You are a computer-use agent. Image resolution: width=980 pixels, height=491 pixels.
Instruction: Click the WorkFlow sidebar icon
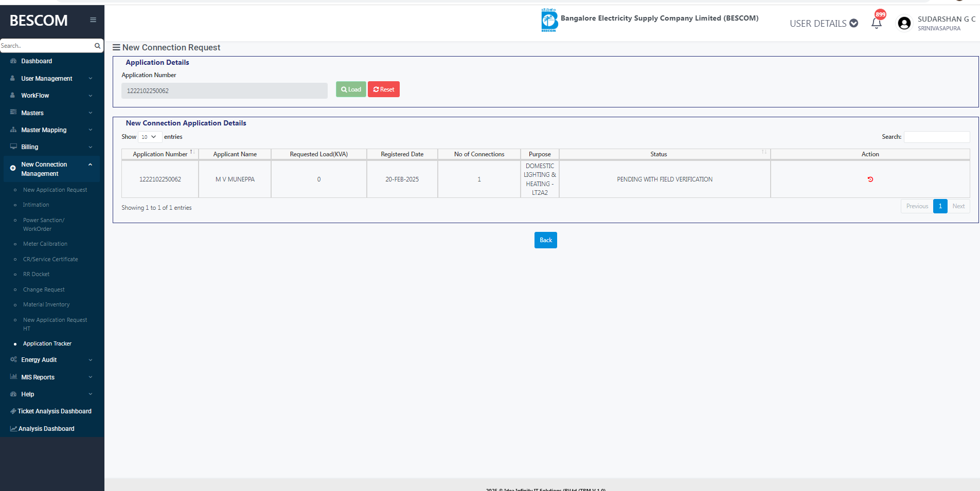point(13,96)
